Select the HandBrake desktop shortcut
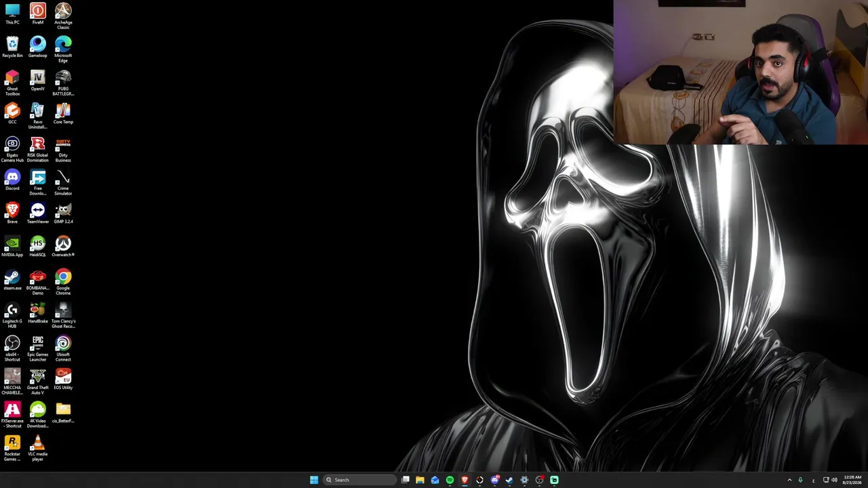 [x=37, y=313]
